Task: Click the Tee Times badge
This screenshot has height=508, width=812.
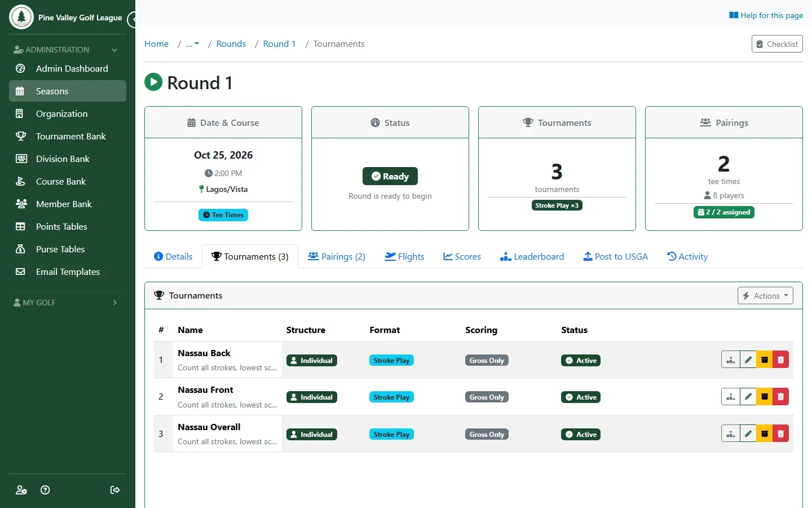Action: (223, 215)
